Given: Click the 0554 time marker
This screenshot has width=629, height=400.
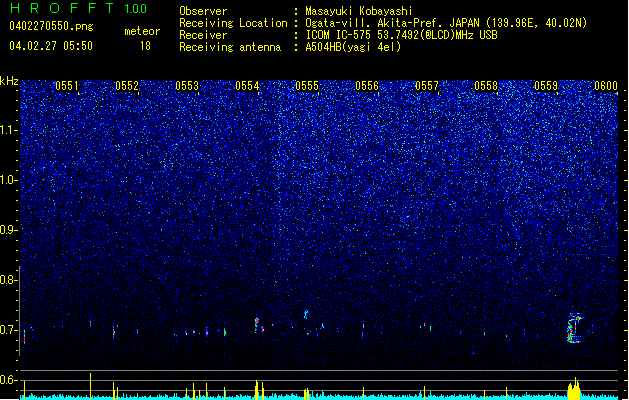Looking at the screenshot, I should [x=247, y=86].
